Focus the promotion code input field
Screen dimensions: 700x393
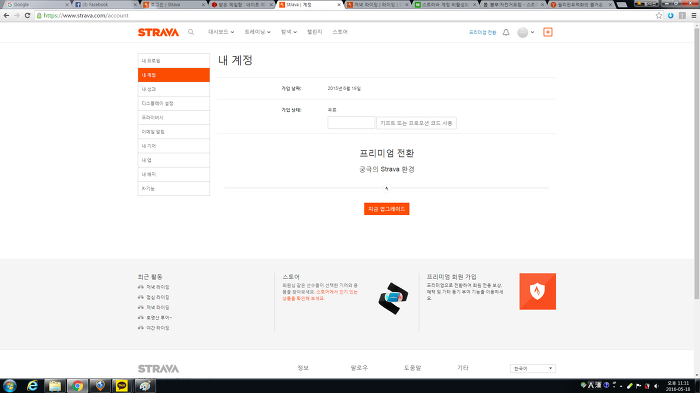point(351,123)
